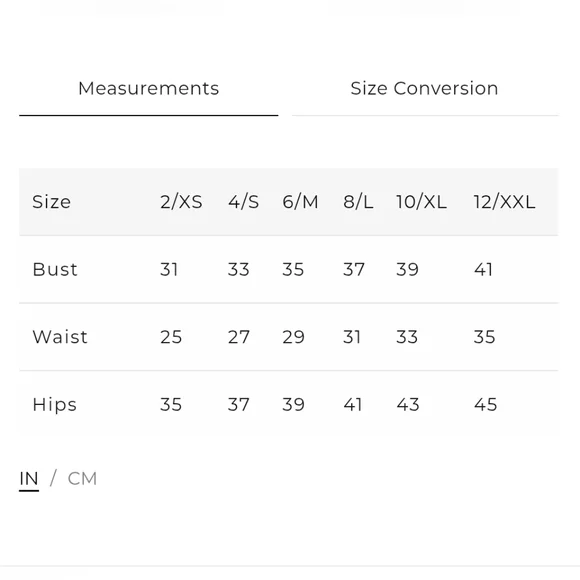Click the 10/XL size column header

pos(421,202)
